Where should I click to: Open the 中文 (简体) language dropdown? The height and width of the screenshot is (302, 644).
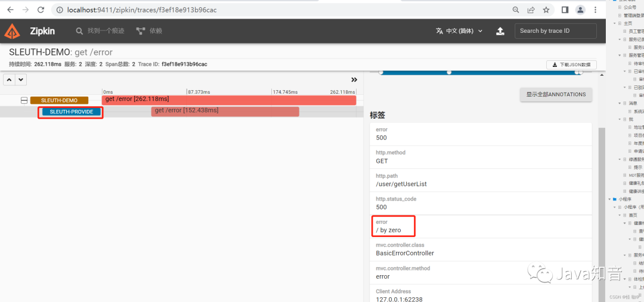pyautogui.click(x=459, y=31)
